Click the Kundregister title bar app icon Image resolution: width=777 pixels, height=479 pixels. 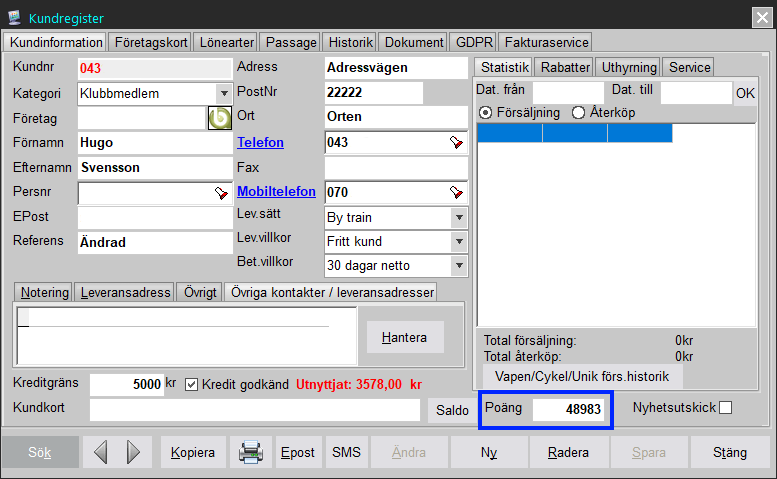pos(14,15)
